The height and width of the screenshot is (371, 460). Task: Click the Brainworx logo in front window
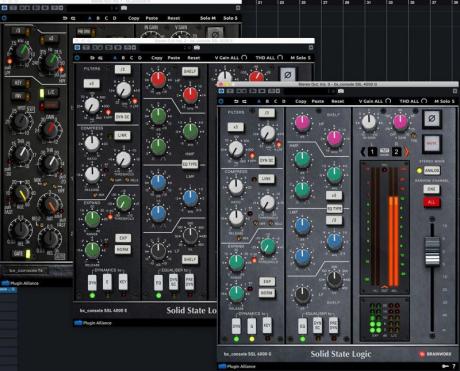pyautogui.click(x=436, y=354)
